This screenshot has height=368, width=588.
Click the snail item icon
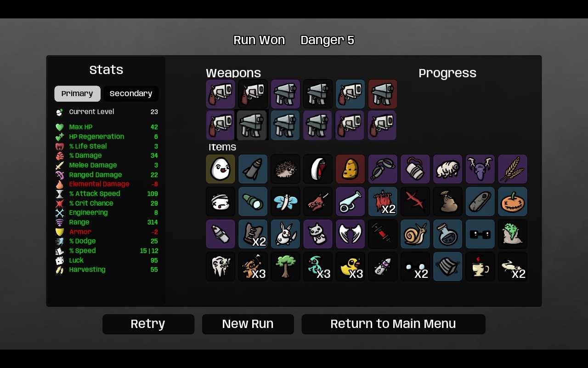click(415, 234)
